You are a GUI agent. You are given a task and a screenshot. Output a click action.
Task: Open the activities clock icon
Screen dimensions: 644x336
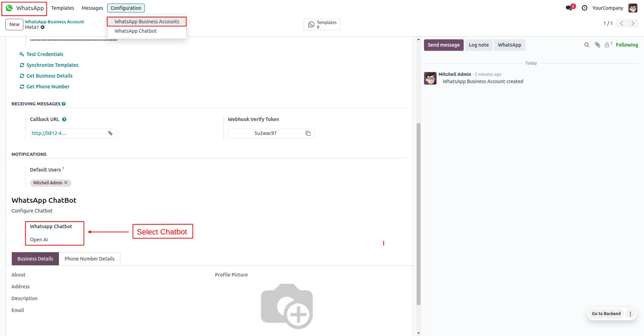point(585,8)
